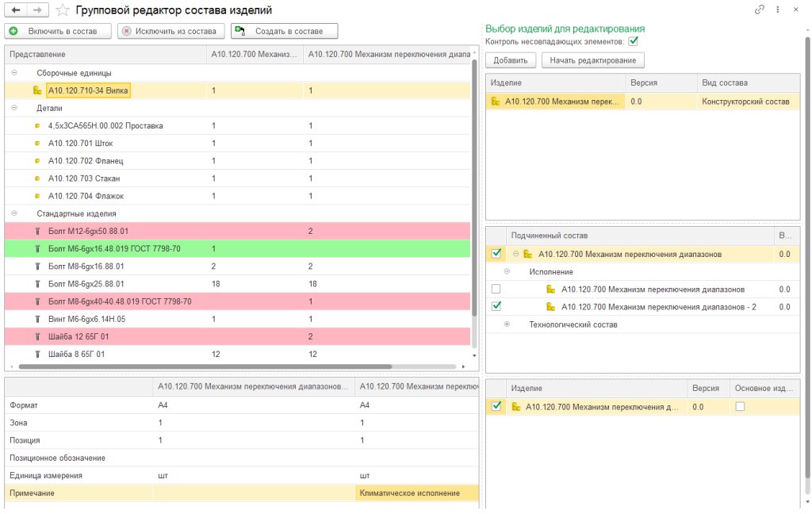Collapse the Стандартные изделия group

[x=14, y=213]
